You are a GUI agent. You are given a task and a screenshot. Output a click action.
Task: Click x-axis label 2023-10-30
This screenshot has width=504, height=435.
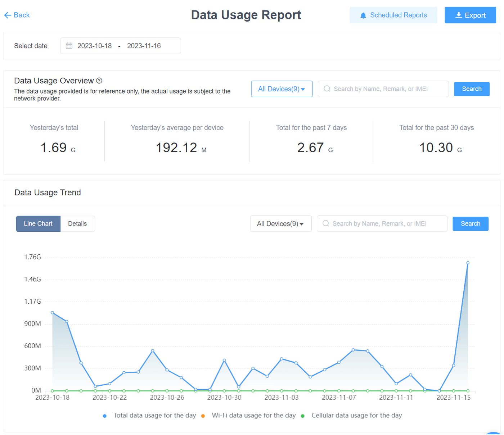point(224,398)
